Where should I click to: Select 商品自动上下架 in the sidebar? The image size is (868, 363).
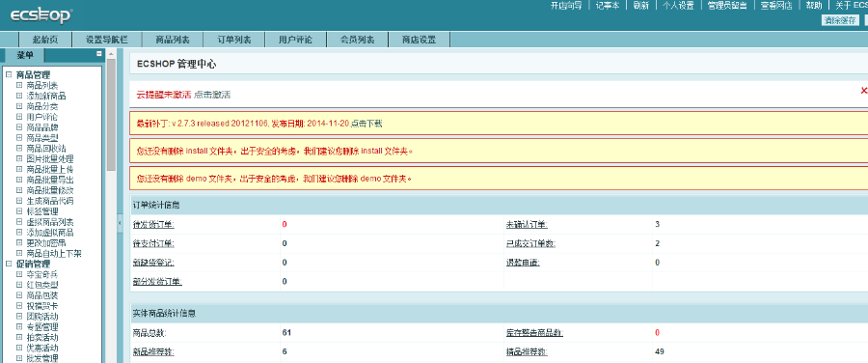(54, 254)
